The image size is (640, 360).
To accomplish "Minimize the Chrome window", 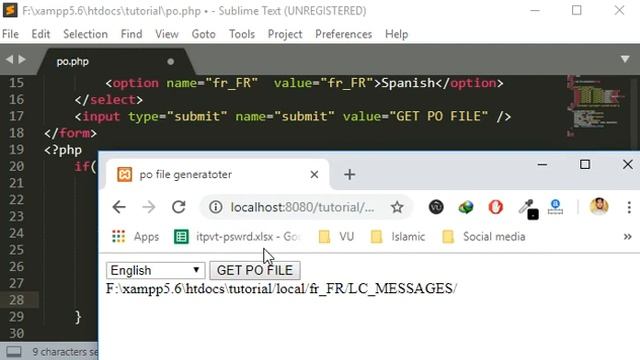I will pos(542,164).
